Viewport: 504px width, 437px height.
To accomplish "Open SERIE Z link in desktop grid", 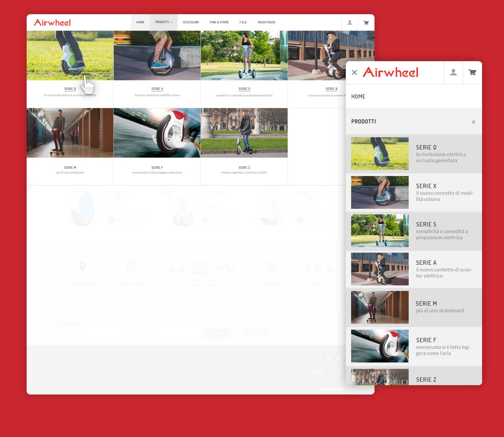I will 244,168.
